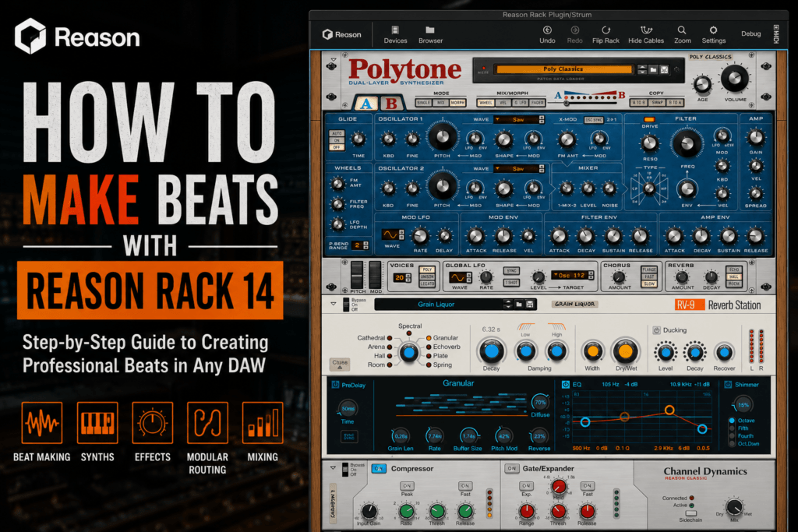Click the Mixing faders icon
Screen dimensions: 798x532
click(263, 423)
